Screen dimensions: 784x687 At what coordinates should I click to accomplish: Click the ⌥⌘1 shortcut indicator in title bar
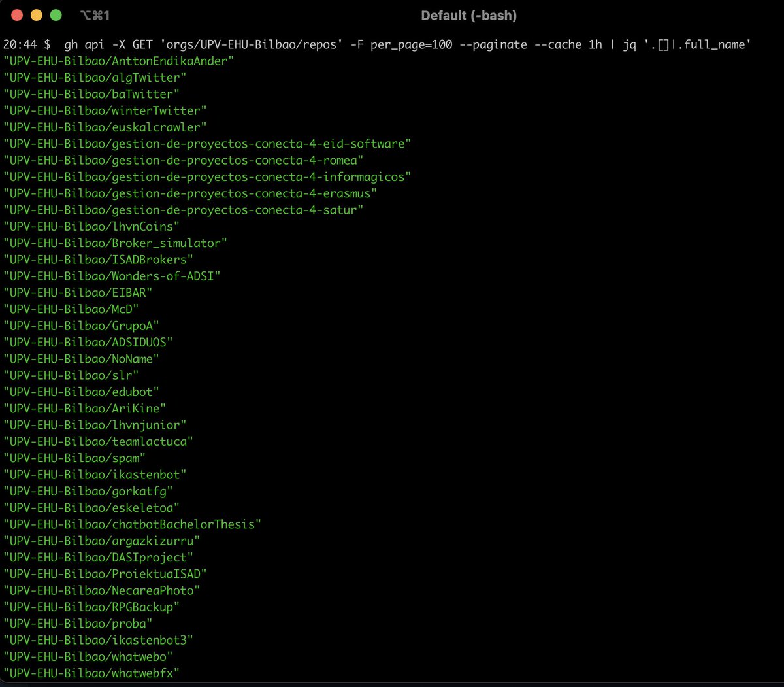pos(95,15)
